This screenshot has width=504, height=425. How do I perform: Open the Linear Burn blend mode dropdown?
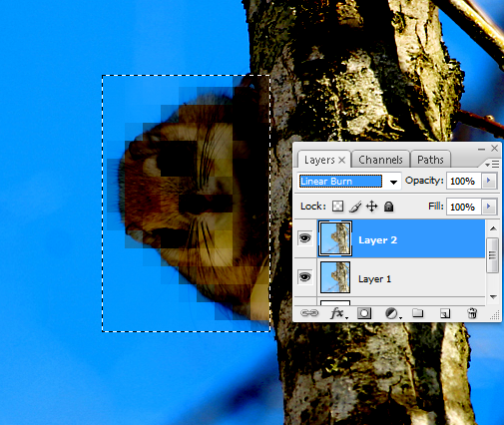393,182
